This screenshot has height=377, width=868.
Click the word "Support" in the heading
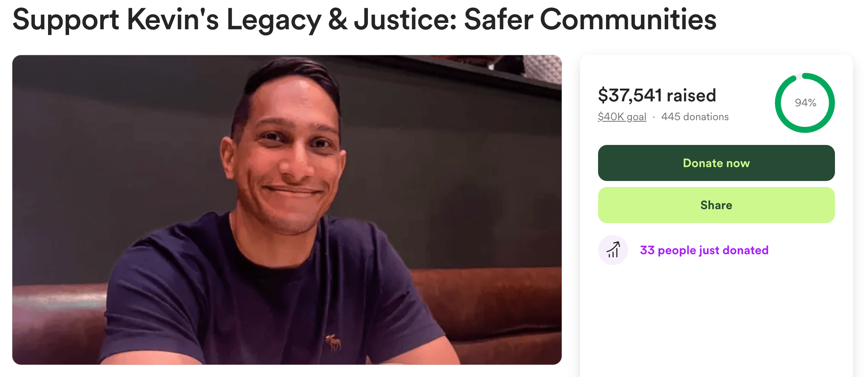click(66, 20)
